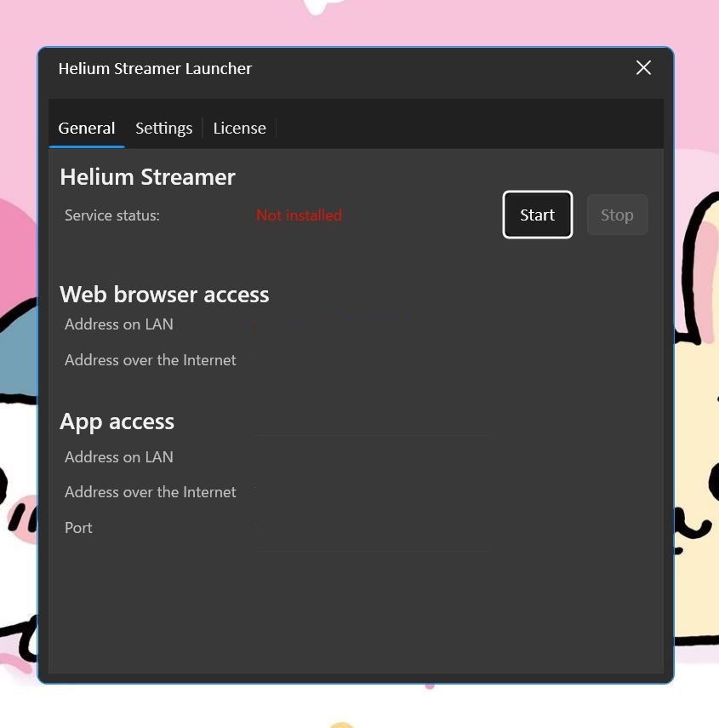Click 'Address over the Internet' under App access

[x=151, y=491]
